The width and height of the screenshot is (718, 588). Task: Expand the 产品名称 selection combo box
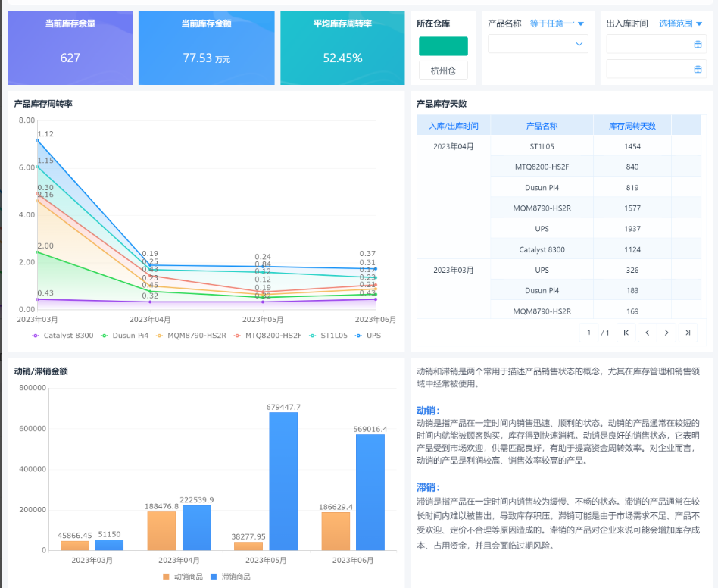point(538,44)
